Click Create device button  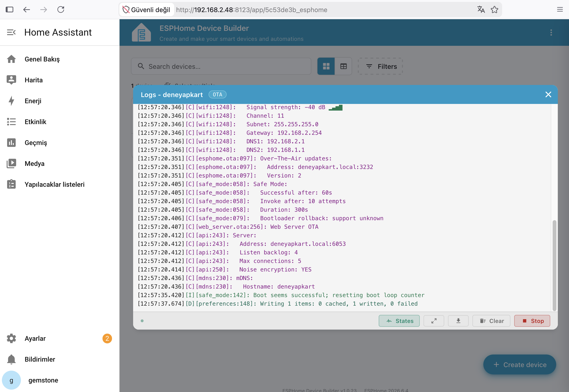(520, 364)
